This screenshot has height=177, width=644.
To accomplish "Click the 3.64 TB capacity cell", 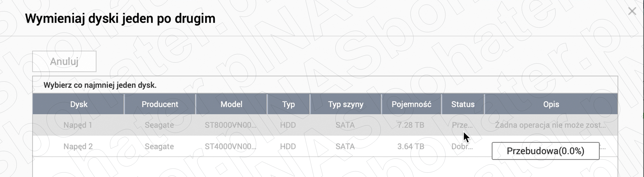I will (x=411, y=146).
